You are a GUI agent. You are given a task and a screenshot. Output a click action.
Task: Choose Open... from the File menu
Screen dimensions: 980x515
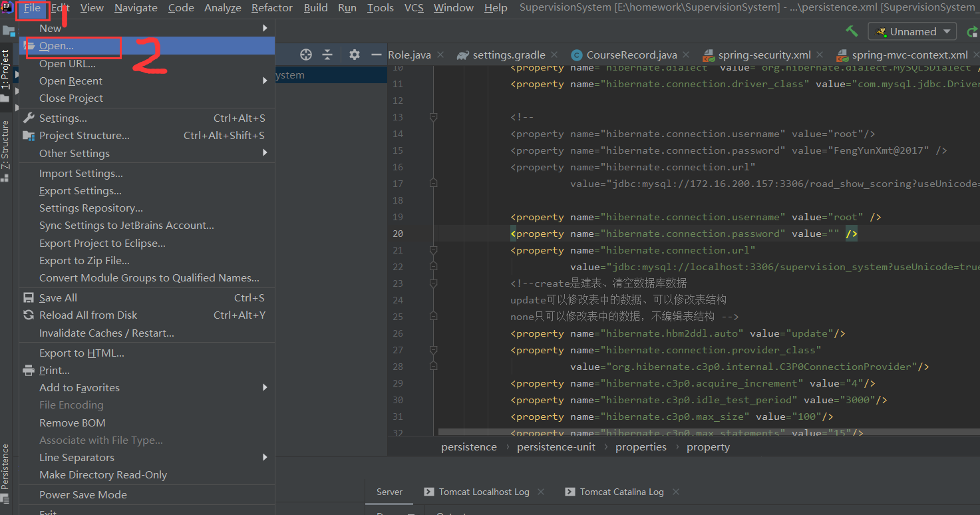tap(147, 45)
